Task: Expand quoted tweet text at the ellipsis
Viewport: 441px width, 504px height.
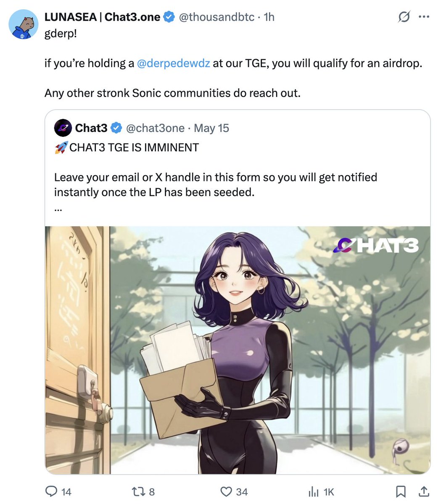Action: click(58, 209)
